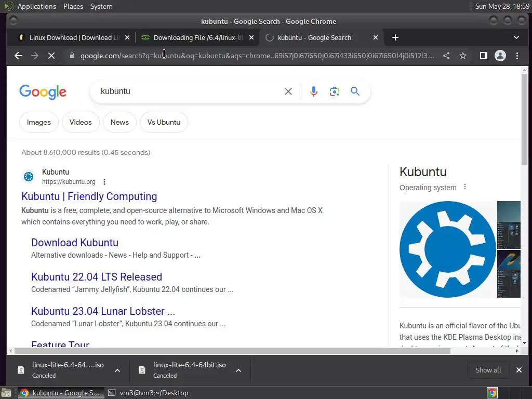Share this page from the address bar

[446, 56]
